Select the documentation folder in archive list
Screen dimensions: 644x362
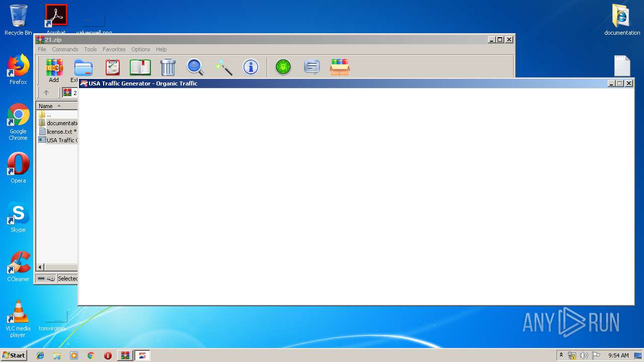tap(57, 123)
